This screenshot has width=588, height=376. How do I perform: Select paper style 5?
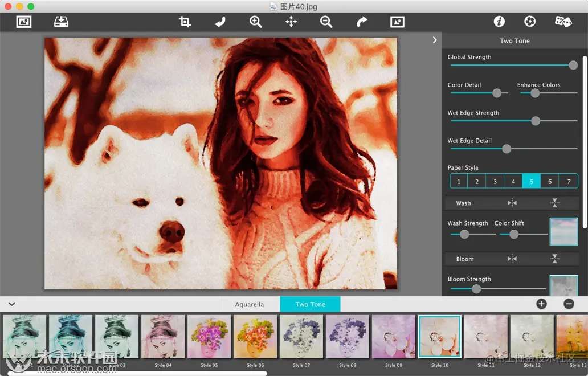pyautogui.click(x=532, y=181)
